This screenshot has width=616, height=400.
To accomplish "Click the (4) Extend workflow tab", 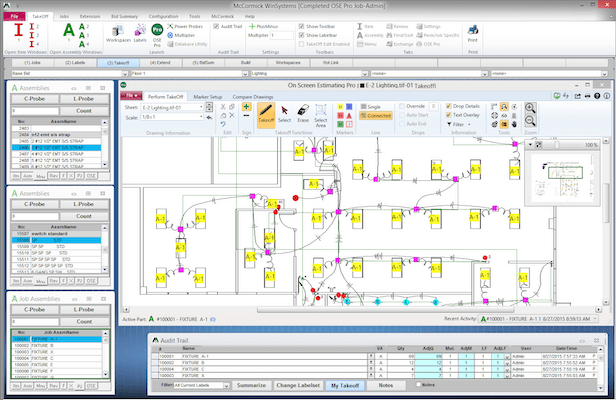I will (x=160, y=62).
